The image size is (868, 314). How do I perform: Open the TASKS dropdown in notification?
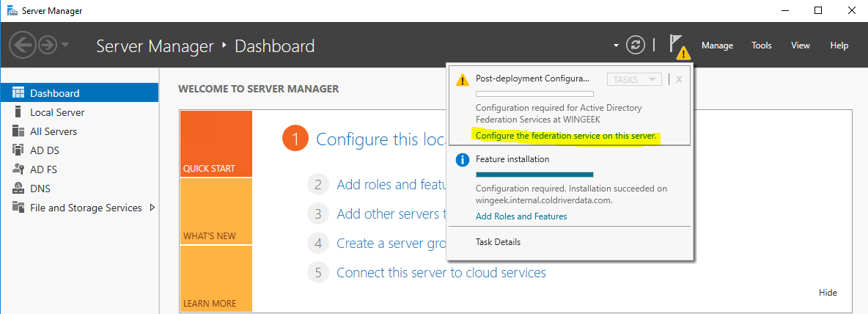point(634,79)
